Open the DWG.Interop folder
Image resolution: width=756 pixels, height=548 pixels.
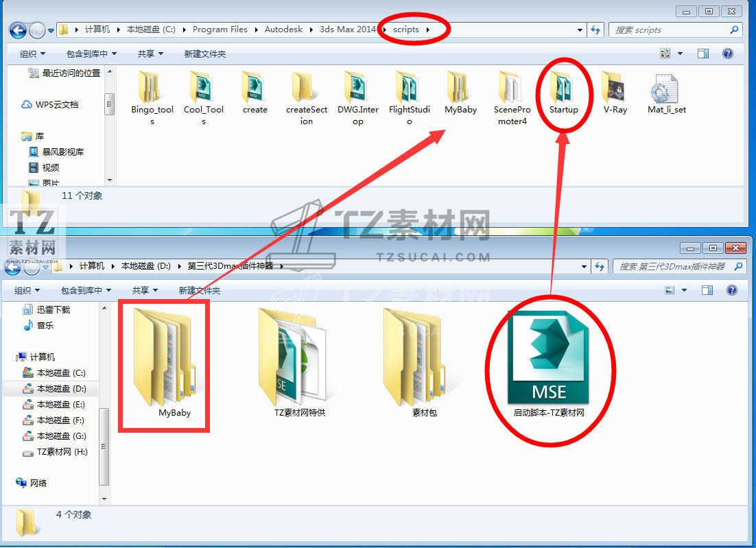(357, 98)
